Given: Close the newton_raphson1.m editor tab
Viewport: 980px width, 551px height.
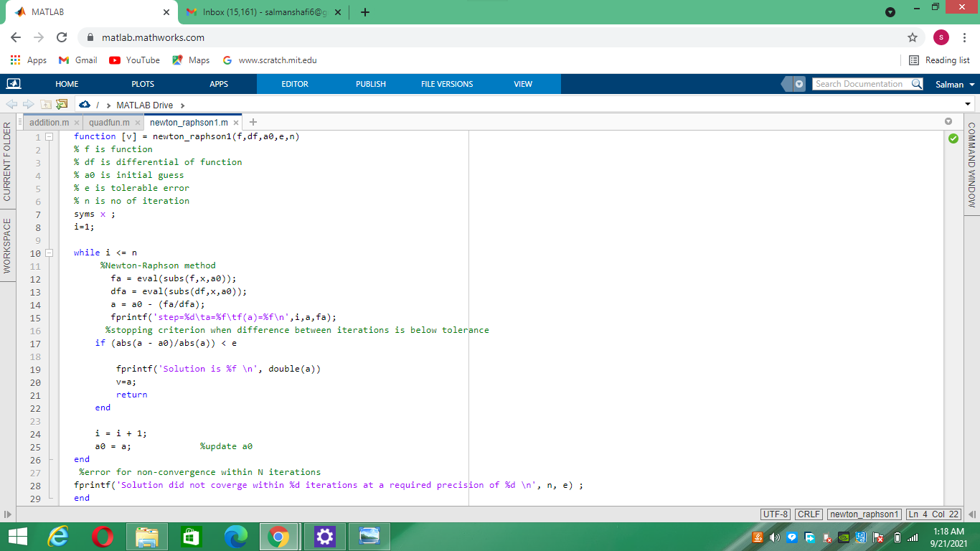Looking at the screenshot, I should pos(236,123).
